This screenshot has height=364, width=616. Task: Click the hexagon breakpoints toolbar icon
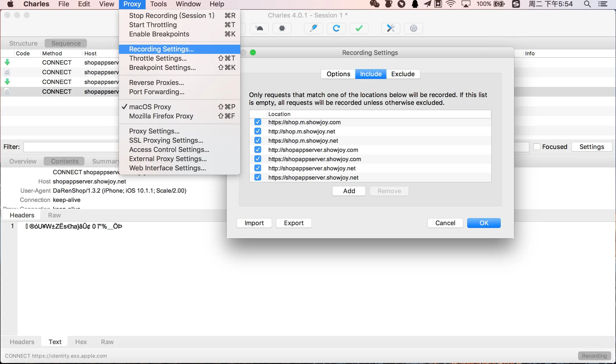282,28
